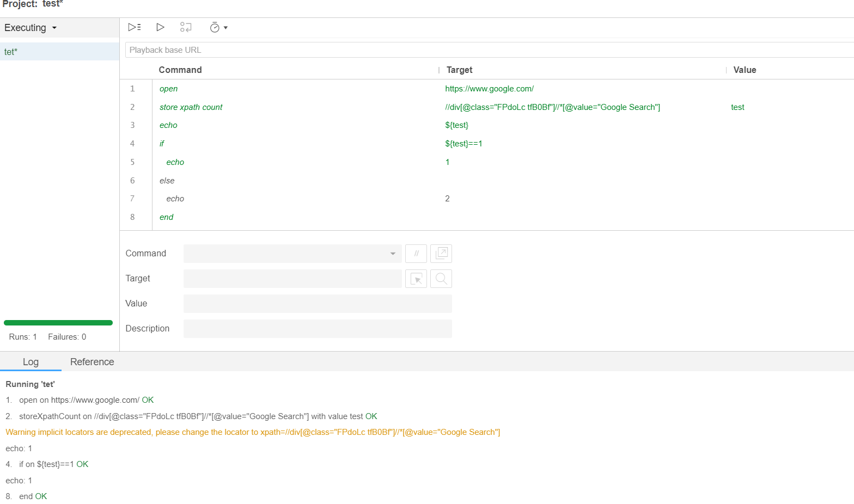The height and width of the screenshot is (504, 854).
Task: Select the else command row
Action: (487, 181)
